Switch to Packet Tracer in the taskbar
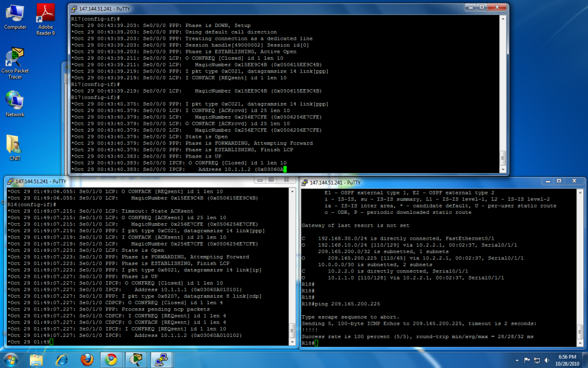 (136, 360)
